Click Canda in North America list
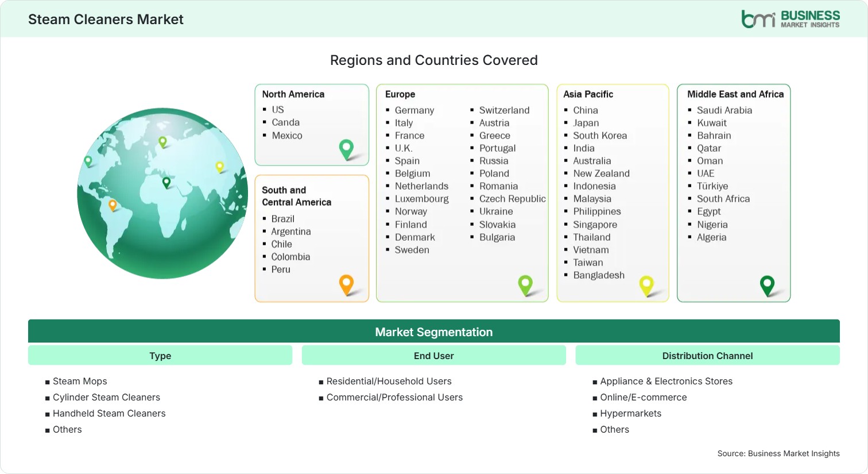 tap(286, 122)
